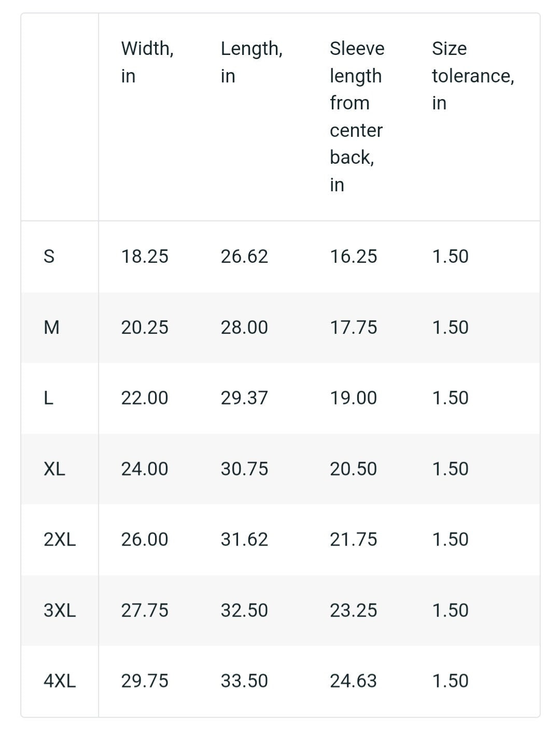Image resolution: width=560 pixels, height=730 pixels.
Task: Select the S size row label
Action: 49,256
